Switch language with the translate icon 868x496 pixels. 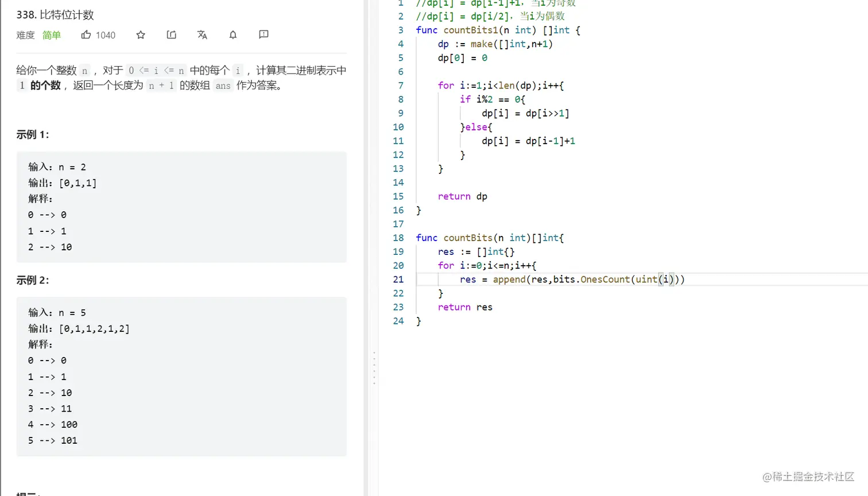coord(202,35)
